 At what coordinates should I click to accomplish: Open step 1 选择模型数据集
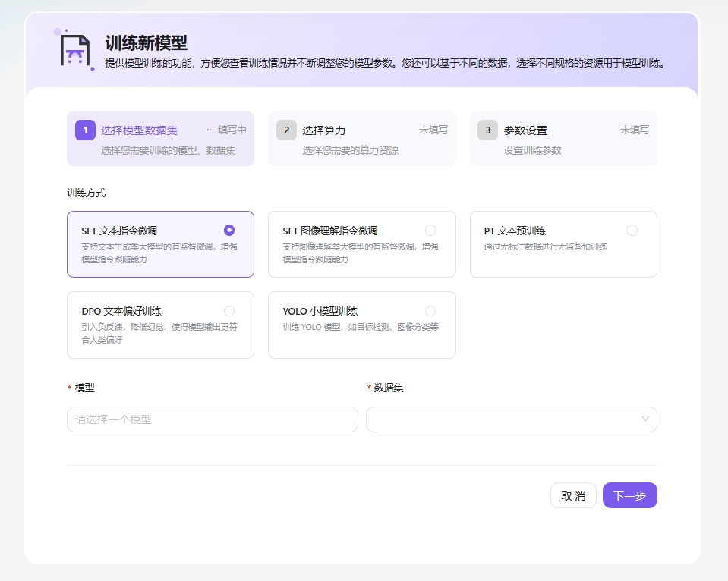point(160,139)
